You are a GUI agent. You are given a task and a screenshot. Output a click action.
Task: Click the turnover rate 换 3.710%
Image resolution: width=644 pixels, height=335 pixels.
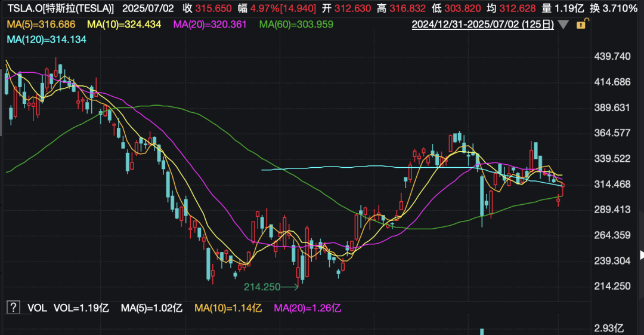(613, 8)
